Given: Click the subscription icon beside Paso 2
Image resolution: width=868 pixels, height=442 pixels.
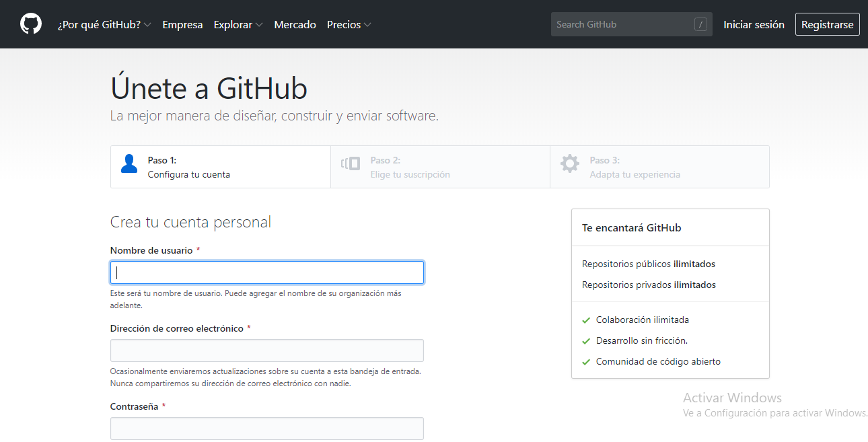Looking at the screenshot, I should [x=351, y=163].
